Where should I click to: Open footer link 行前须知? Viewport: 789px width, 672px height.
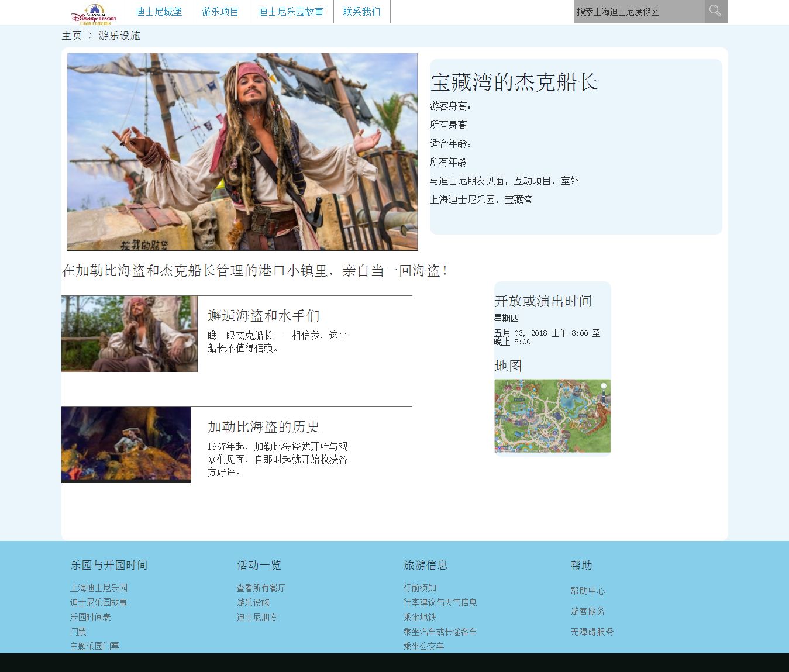click(x=420, y=588)
